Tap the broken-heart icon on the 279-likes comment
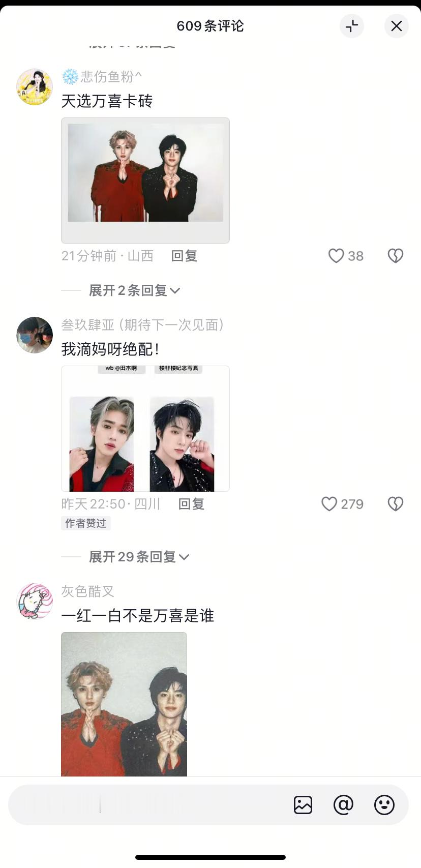This screenshot has height=868, width=421. click(x=396, y=504)
